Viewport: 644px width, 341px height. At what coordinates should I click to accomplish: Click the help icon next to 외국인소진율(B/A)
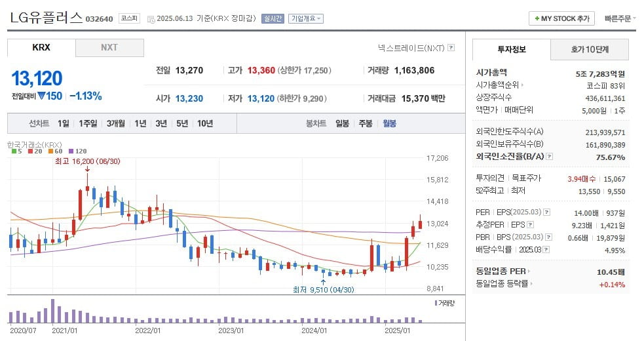(x=550, y=157)
